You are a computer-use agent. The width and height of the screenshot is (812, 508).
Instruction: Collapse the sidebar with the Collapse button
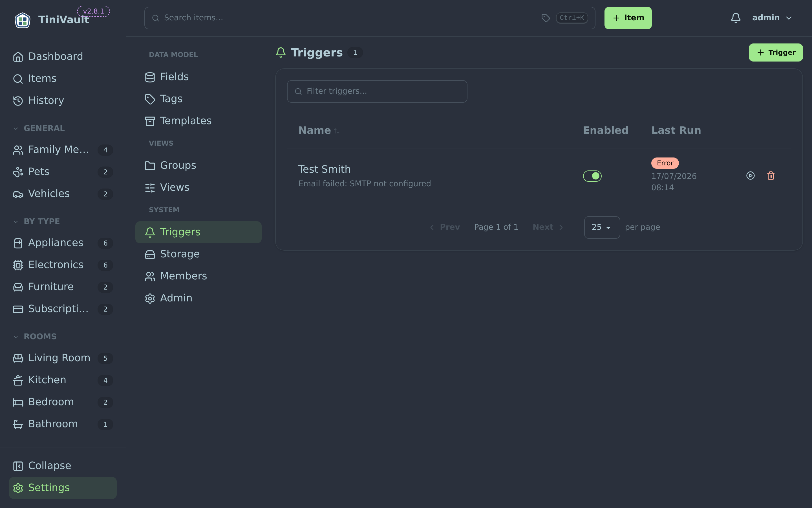(x=63, y=466)
